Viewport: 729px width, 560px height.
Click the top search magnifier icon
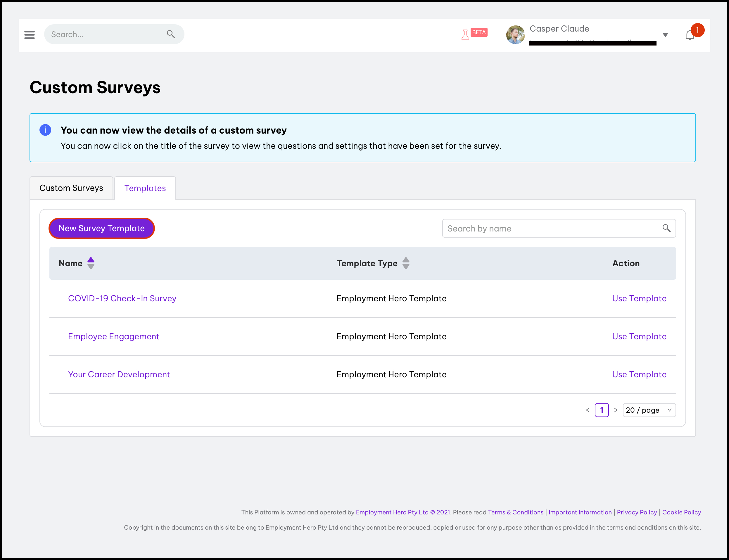[171, 34]
